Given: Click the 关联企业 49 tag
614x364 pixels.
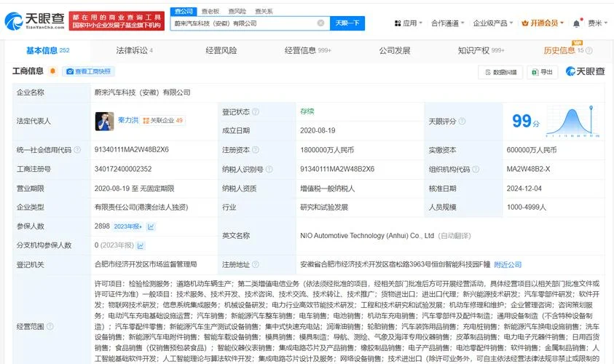Looking at the screenshot, I should click(163, 121).
